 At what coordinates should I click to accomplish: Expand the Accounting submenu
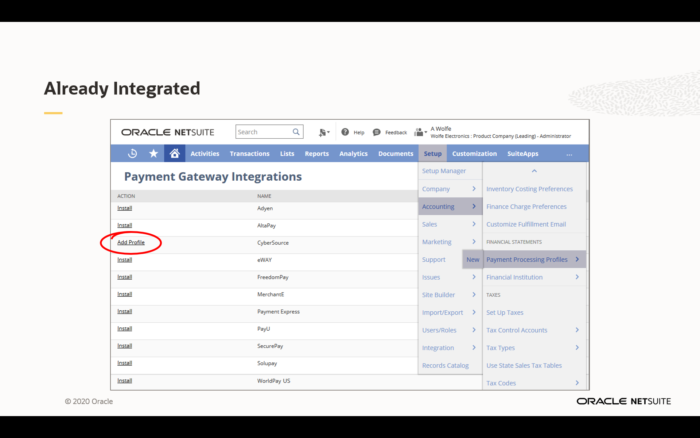tap(450, 206)
